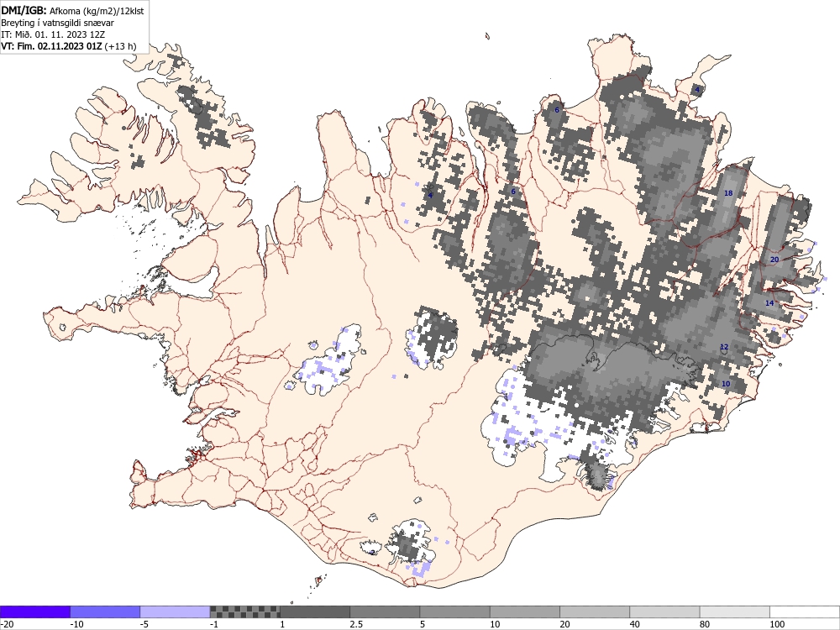Select the subtitle 'Breyting í vatnsgildi snævar'

[x=57, y=23]
